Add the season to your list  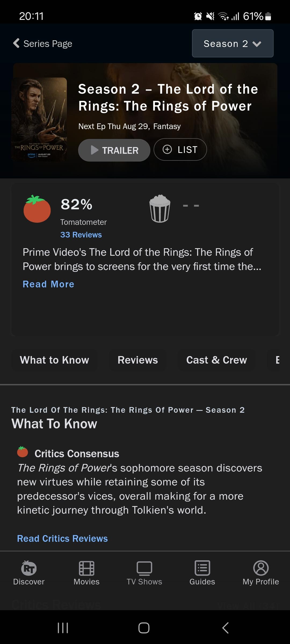pyautogui.click(x=180, y=149)
